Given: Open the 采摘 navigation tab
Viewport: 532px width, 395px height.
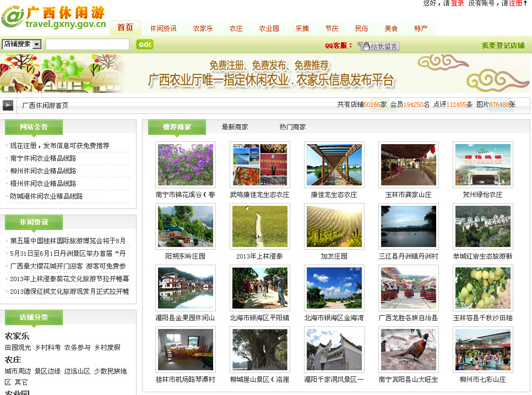Looking at the screenshot, I should point(302,29).
